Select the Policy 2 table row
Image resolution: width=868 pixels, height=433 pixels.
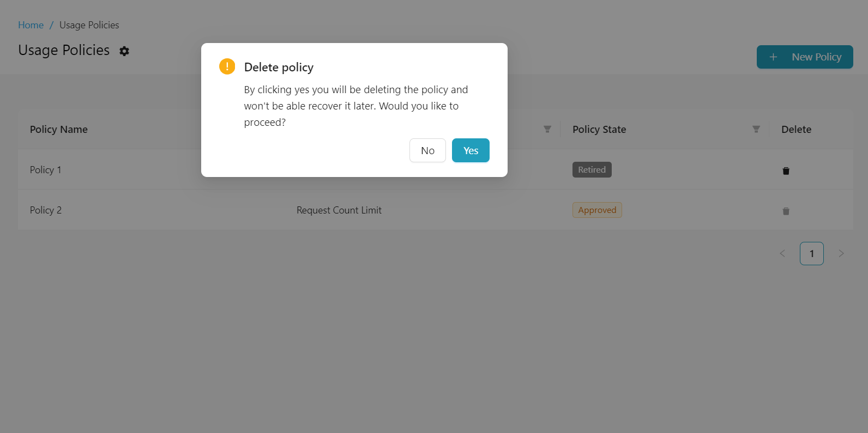click(218, 210)
